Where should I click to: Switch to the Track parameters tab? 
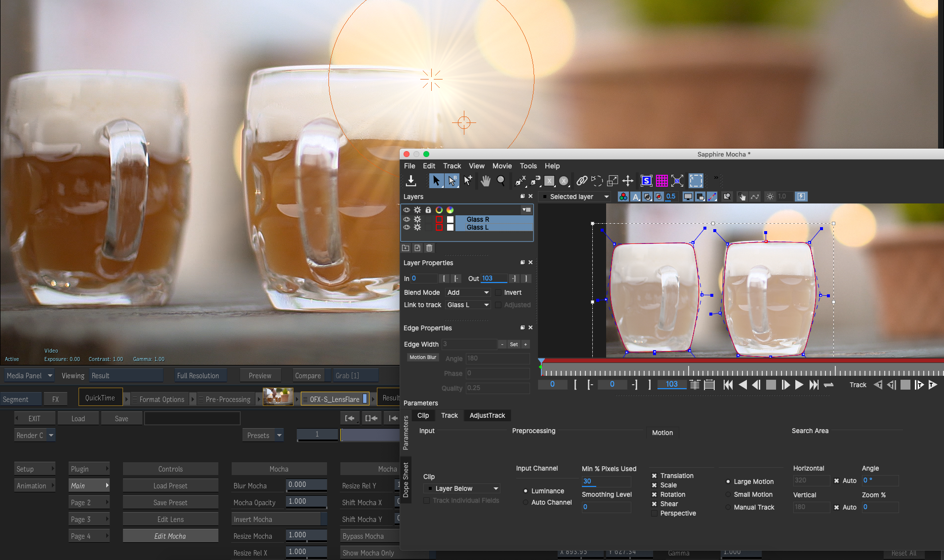click(449, 415)
